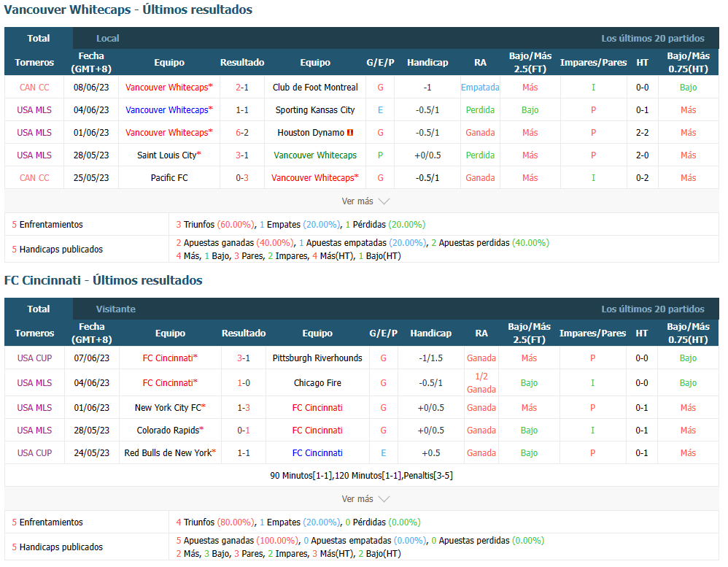Click Vancouver Whitecaps in the 08/06/23 row

pos(167,88)
